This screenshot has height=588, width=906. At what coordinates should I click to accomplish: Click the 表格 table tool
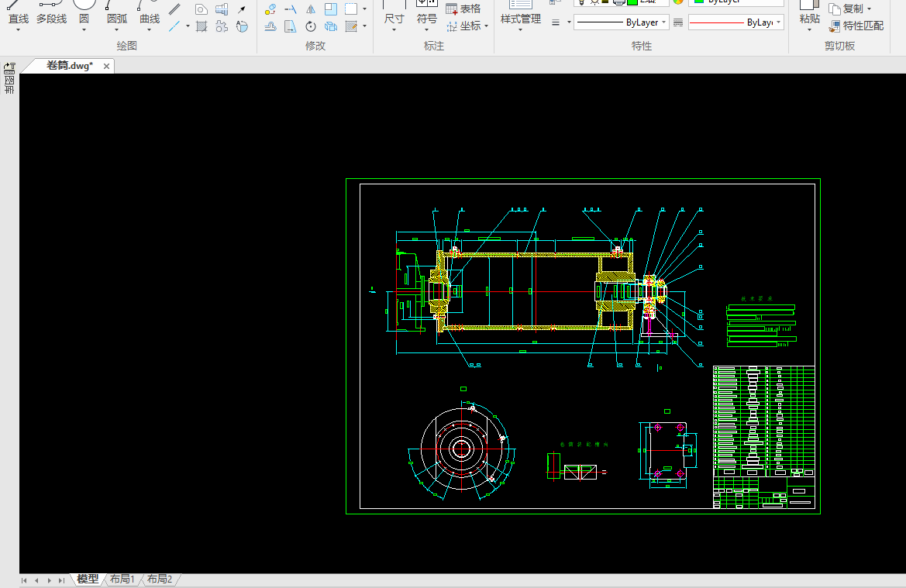(463, 9)
